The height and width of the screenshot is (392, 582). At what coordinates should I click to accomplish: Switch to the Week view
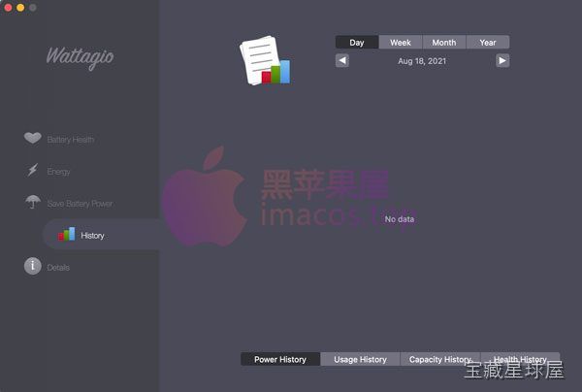tap(401, 43)
